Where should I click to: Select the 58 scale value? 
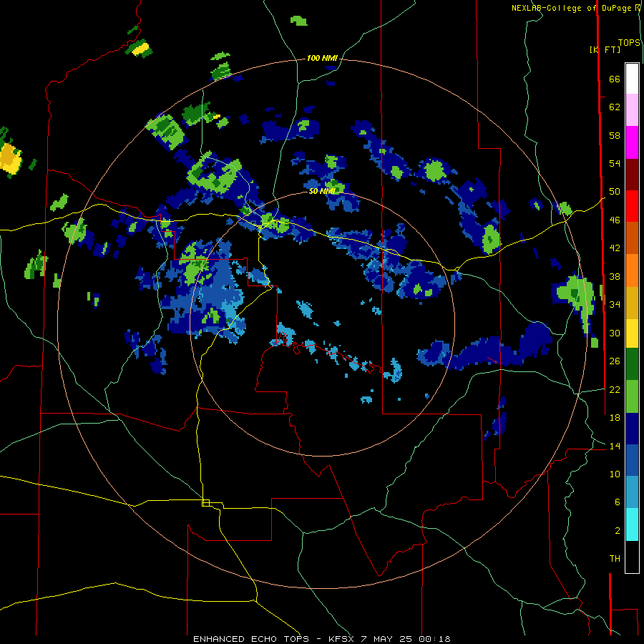tap(615, 135)
